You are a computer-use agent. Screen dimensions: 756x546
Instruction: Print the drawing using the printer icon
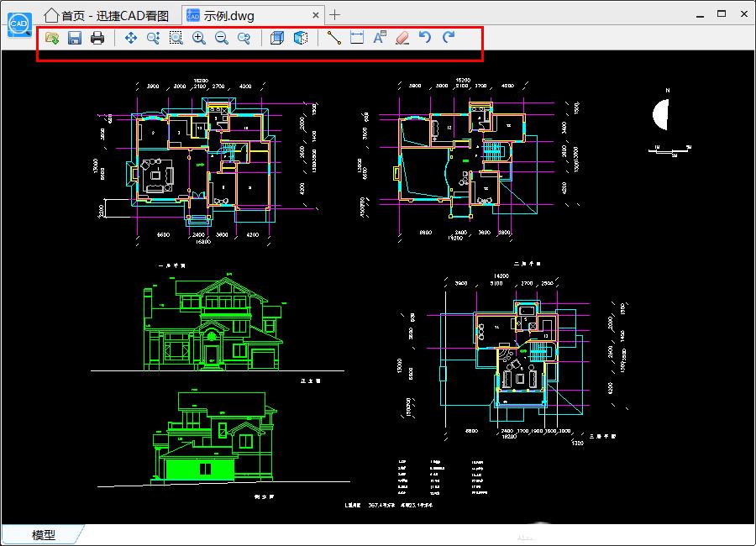[97, 38]
